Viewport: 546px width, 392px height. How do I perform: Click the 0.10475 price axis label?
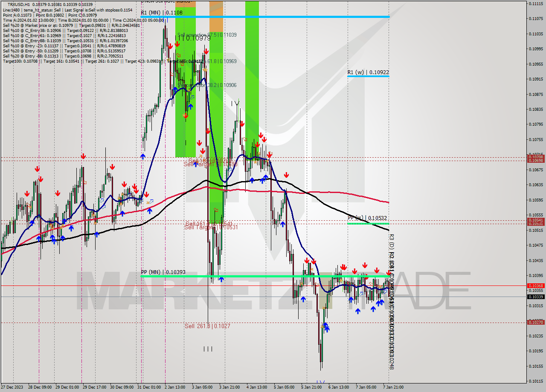535,245
